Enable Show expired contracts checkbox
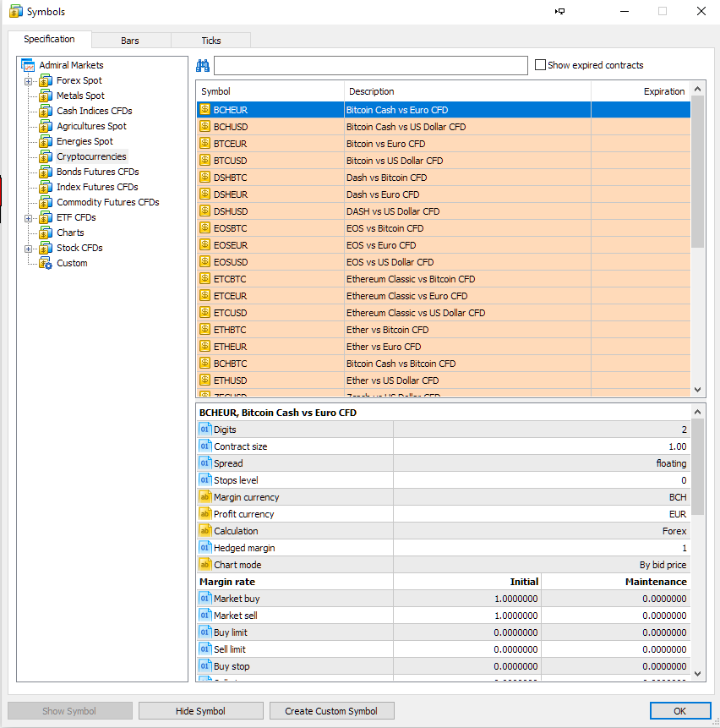 pyautogui.click(x=540, y=65)
